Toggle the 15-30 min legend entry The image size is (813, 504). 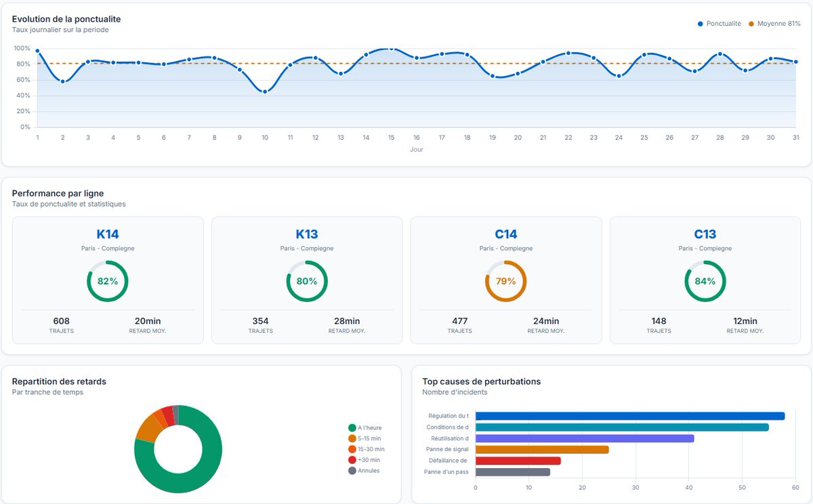[x=367, y=449]
